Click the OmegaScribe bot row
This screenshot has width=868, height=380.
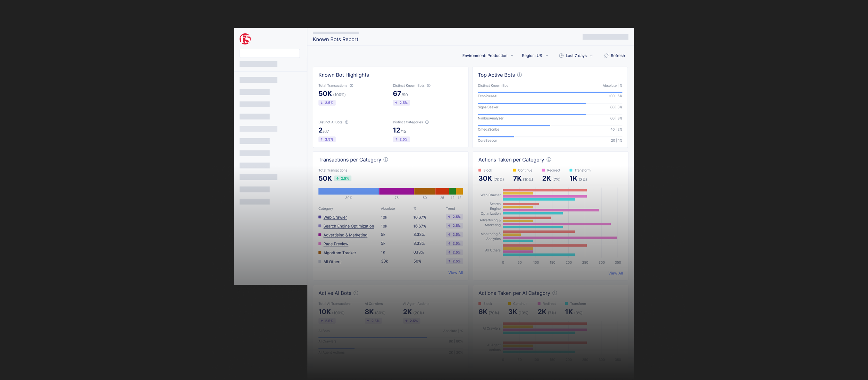pos(550,129)
